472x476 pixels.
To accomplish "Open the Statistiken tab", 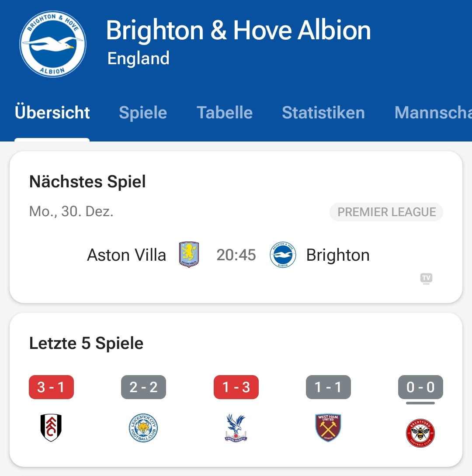I will [x=323, y=113].
